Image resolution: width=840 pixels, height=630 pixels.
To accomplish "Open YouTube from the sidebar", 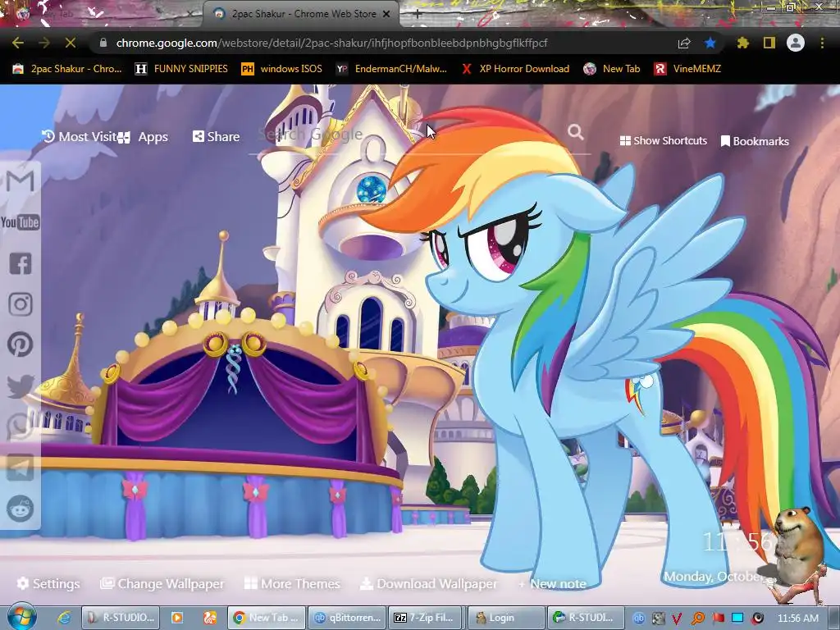I will coord(21,222).
